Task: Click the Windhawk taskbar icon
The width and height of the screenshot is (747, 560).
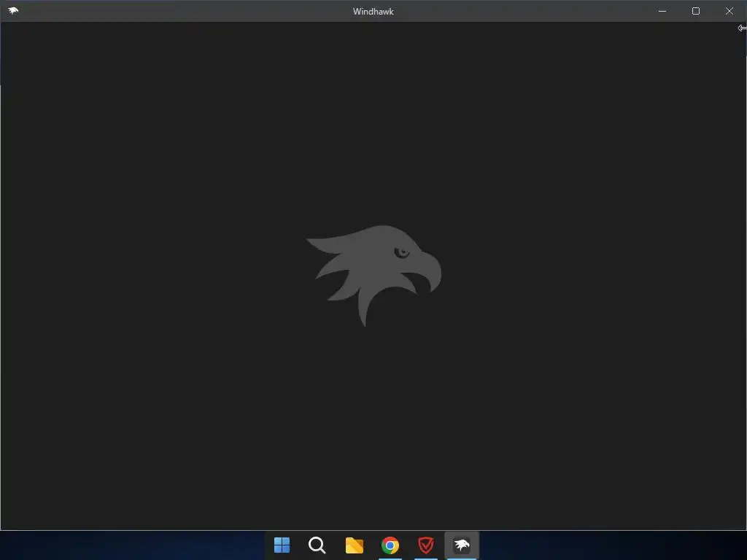Action: 462,545
